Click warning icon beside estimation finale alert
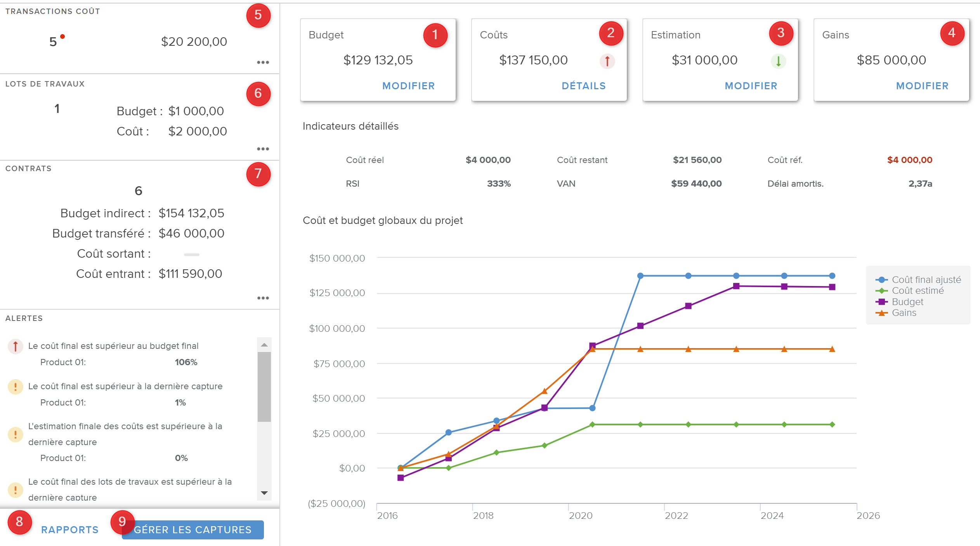Viewport: 980px width, 546px height. coord(15,434)
